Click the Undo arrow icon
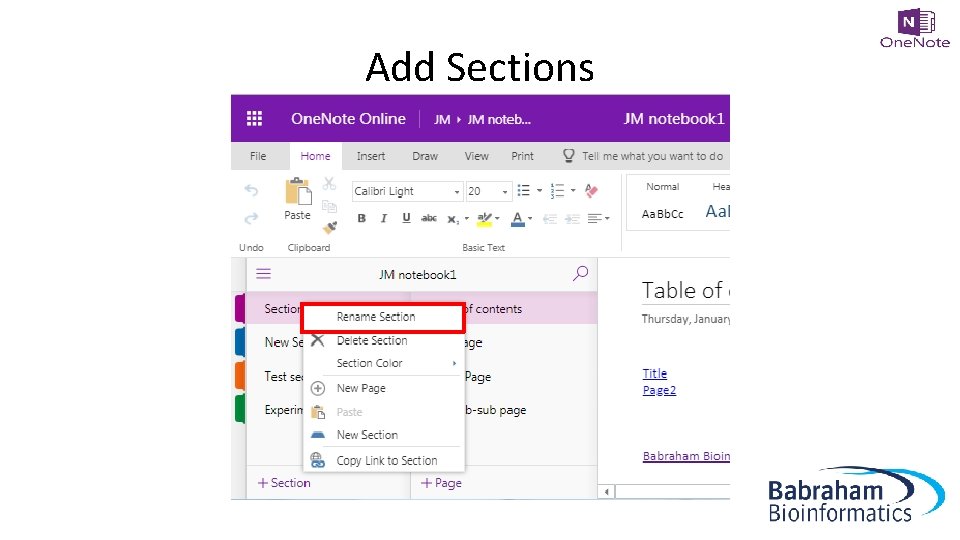The height and width of the screenshot is (540, 960). point(251,190)
